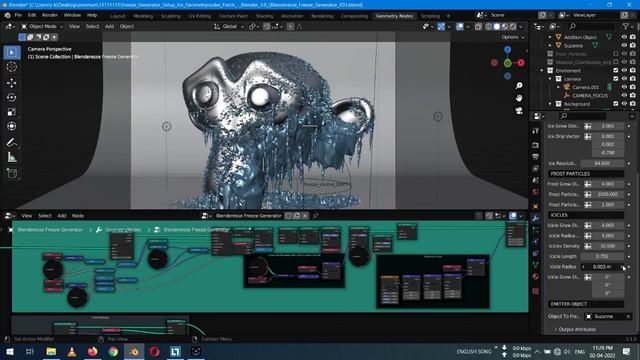Open the Render properties tab icon
Image resolution: width=640 pixels, height=360 pixels.
[536, 145]
